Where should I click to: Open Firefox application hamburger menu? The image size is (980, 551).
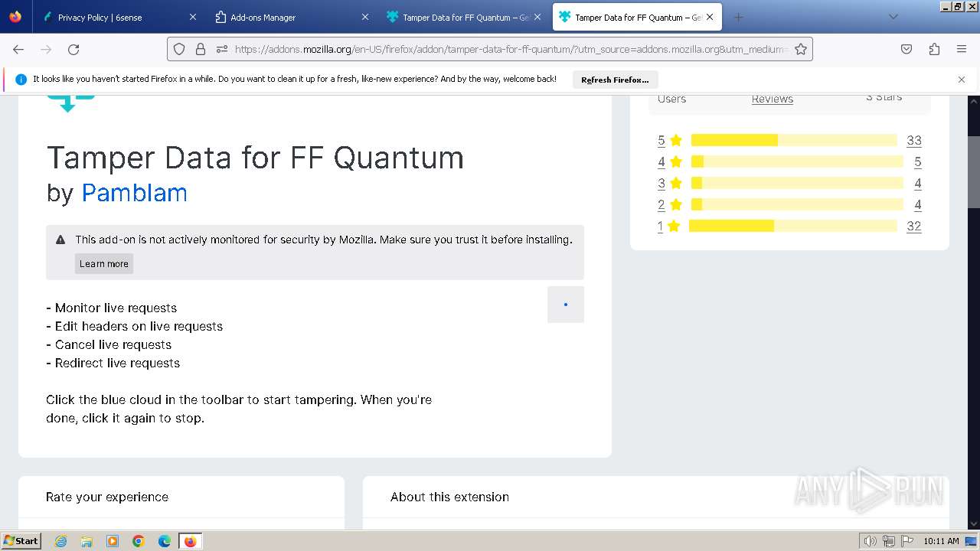click(x=962, y=49)
